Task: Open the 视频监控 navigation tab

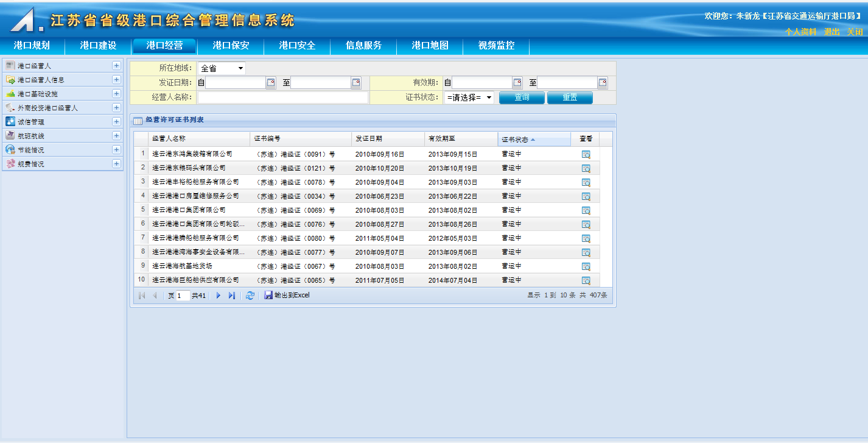Action: 496,46
